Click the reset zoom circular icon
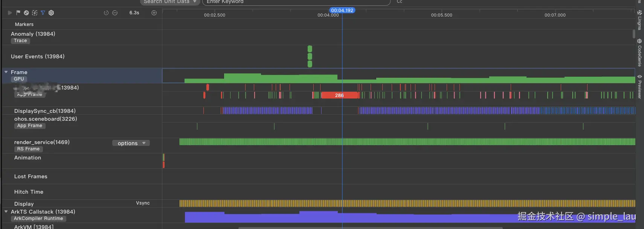Screen dimensions: 644x229 pos(106,13)
